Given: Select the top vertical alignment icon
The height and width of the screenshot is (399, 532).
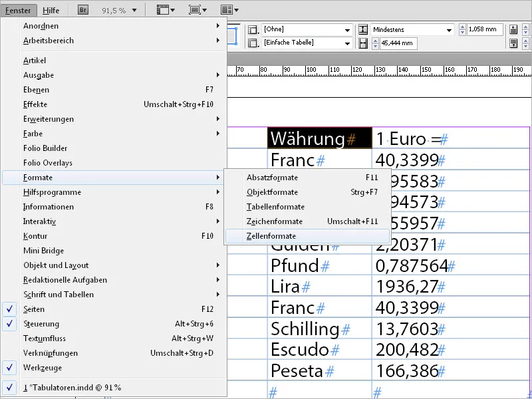Looking at the screenshot, I should [513, 29].
